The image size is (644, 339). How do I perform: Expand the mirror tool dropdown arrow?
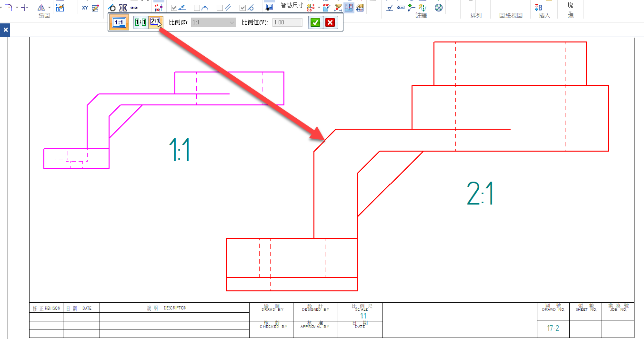(x=50, y=8)
